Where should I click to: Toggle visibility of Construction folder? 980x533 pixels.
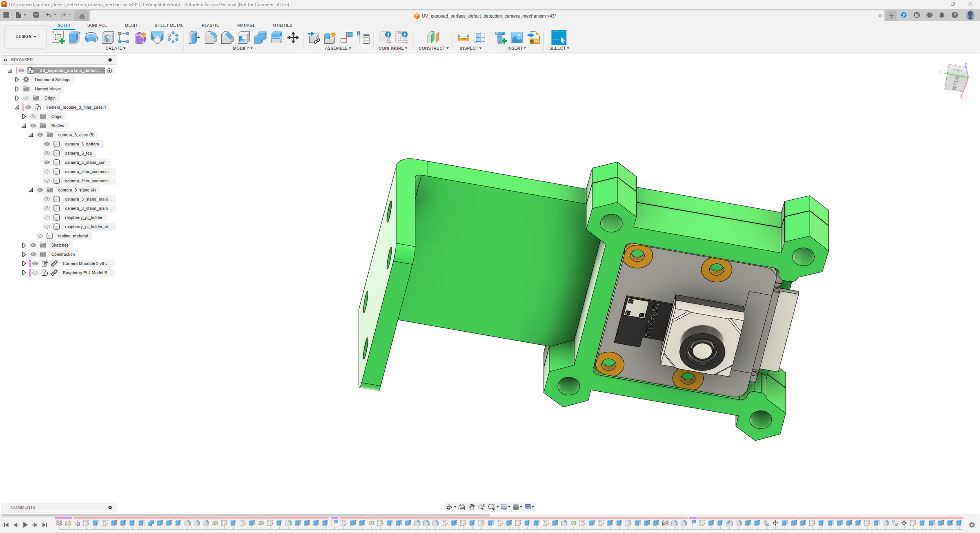pyautogui.click(x=33, y=254)
